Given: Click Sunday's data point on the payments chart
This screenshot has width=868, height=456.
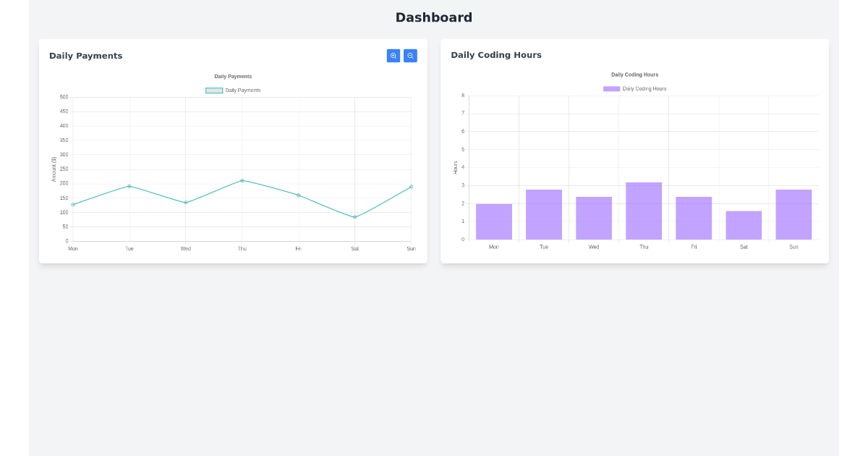Looking at the screenshot, I should (x=411, y=186).
